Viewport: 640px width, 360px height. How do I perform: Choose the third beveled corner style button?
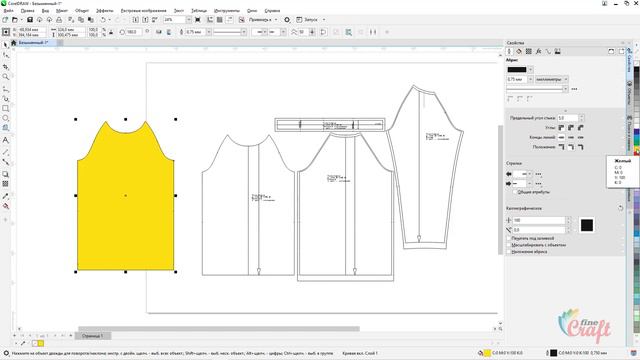click(x=580, y=128)
